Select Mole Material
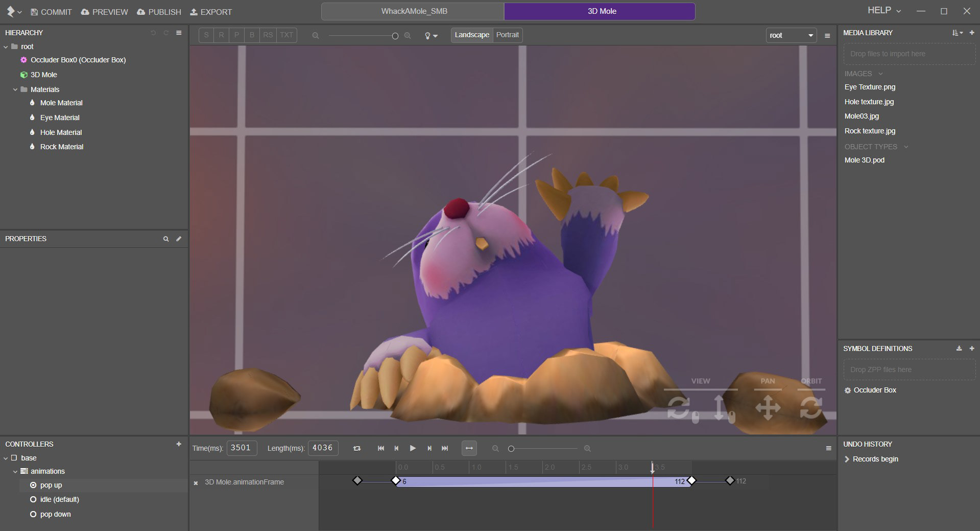This screenshot has width=980, height=531. 61,103
